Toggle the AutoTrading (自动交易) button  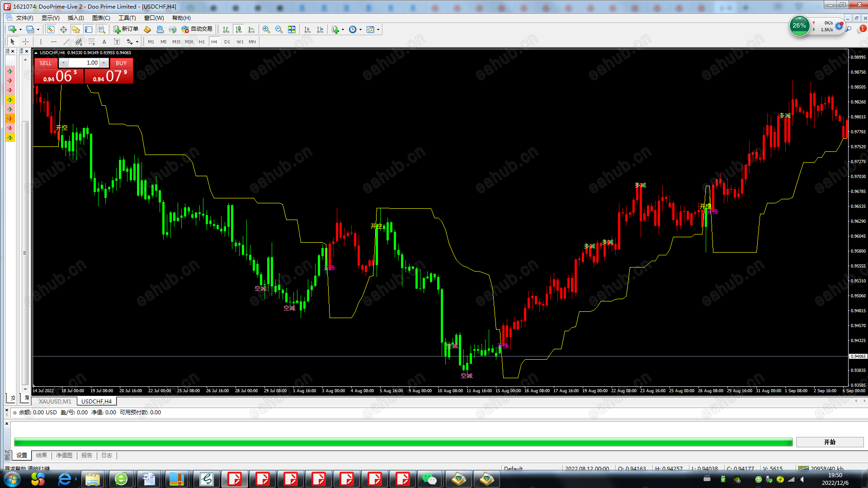pos(197,29)
